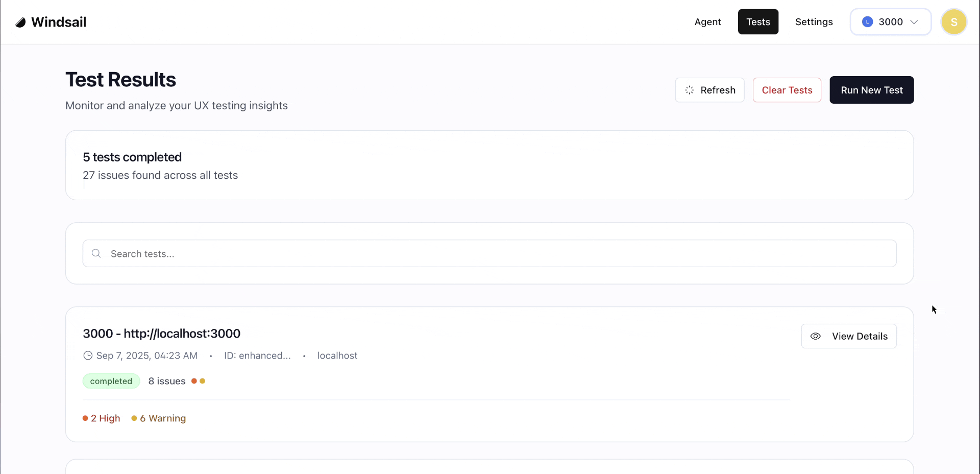Click the 6 Warning severity label

click(159, 418)
